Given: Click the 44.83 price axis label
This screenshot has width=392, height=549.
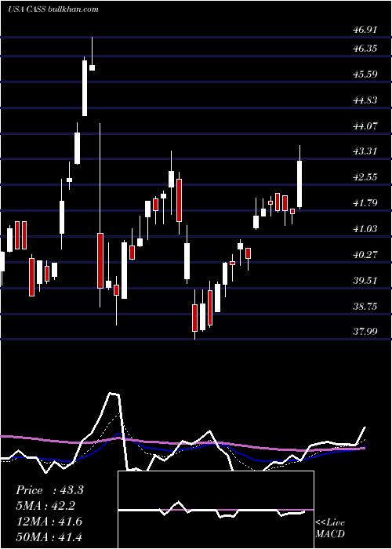Looking at the screenshot, I should (x=365, y=100).
